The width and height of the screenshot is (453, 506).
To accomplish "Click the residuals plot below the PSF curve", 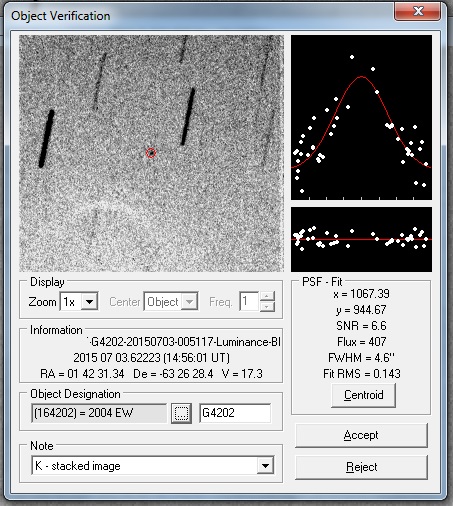I will [361, 239].
